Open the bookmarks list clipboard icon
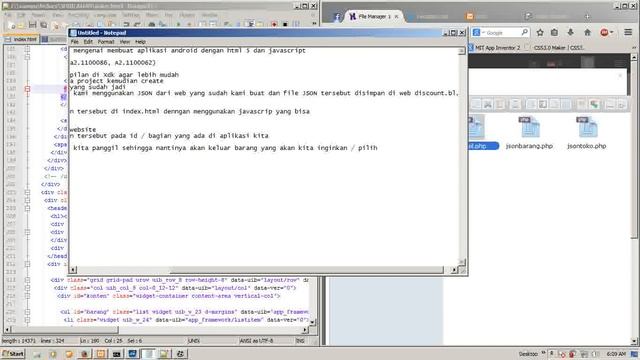 (554, 32)
